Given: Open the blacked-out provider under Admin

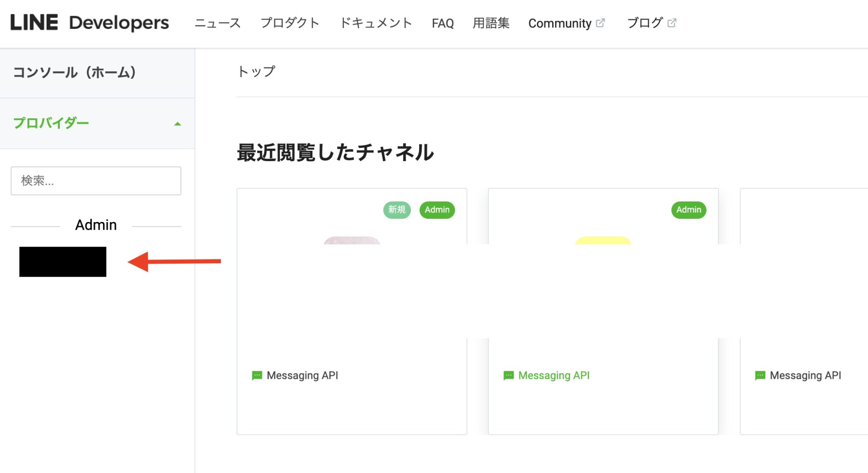Looking at the screenshot, I should [62, 262].
